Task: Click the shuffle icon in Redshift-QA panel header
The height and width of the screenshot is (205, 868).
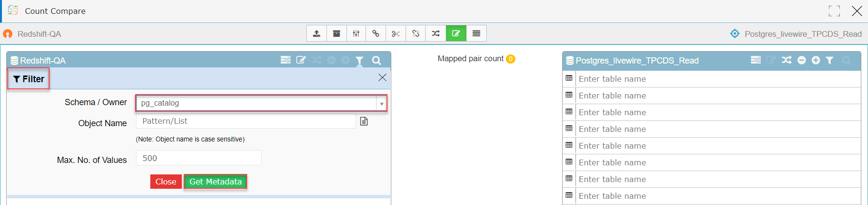Action: (316, 60)
